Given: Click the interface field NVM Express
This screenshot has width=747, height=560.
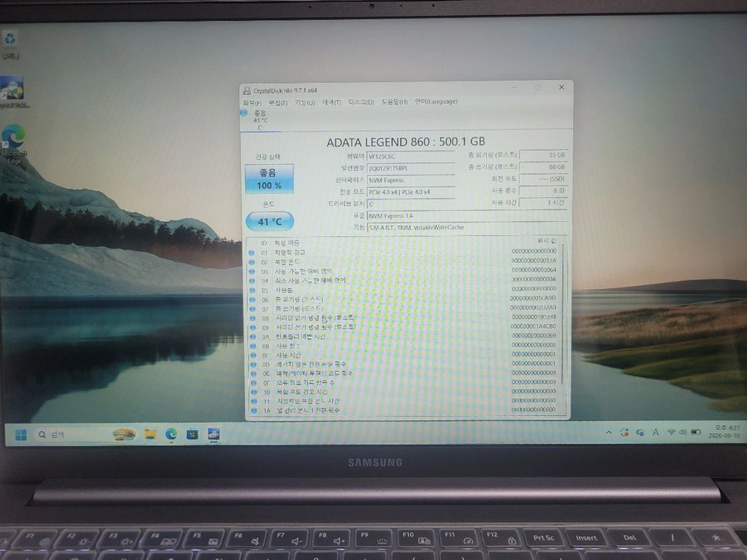Looking at the screenshot, I should [411, 180].
